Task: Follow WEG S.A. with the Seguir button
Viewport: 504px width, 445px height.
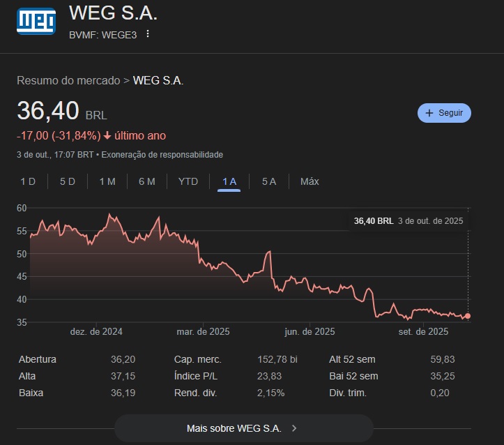Action: click(x=444, y=113)
